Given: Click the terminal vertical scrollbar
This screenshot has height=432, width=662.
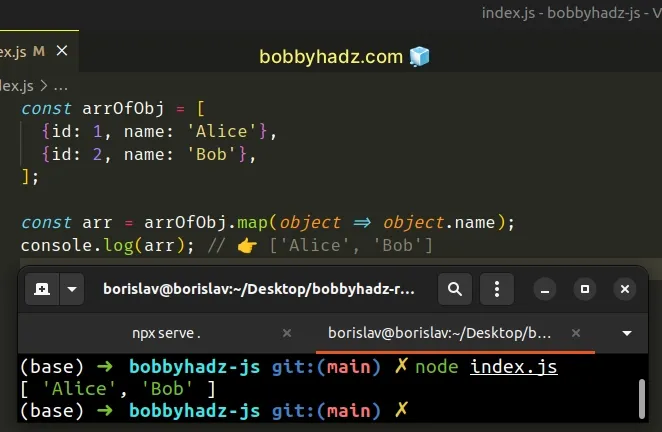Looking at the screenshot, I should [641, 398].
